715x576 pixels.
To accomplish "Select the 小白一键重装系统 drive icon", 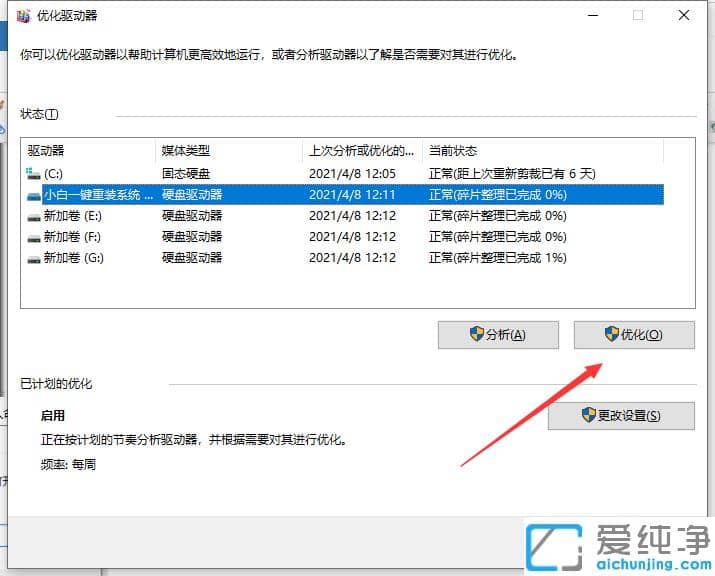I will pyautogui.click(x=34, y=196).
